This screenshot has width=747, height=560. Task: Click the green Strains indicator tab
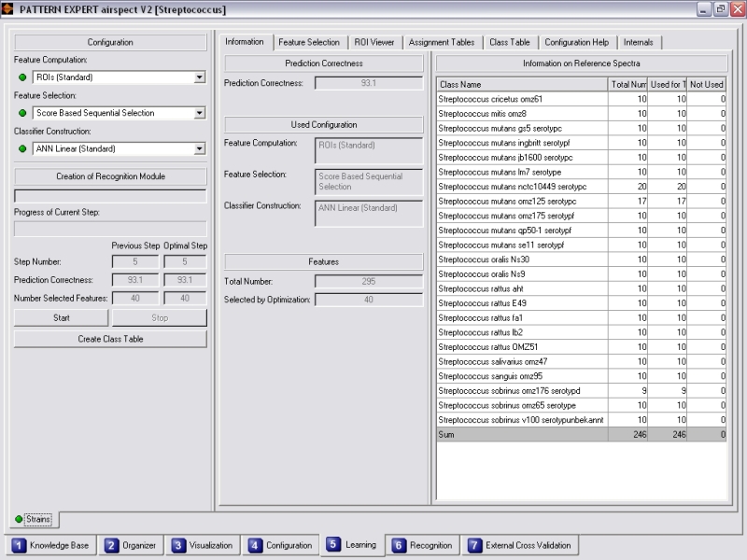(33, 518)
